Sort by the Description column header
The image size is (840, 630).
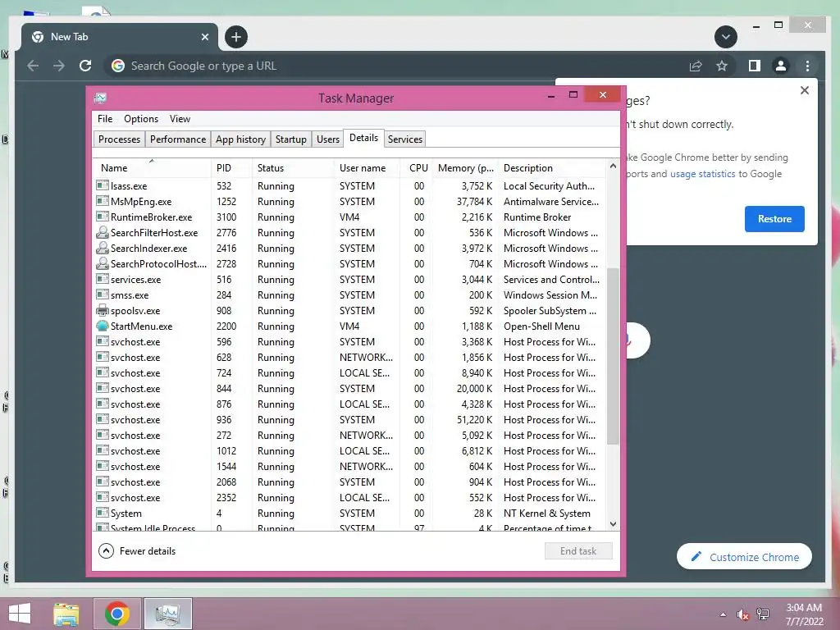click(552, 167)
